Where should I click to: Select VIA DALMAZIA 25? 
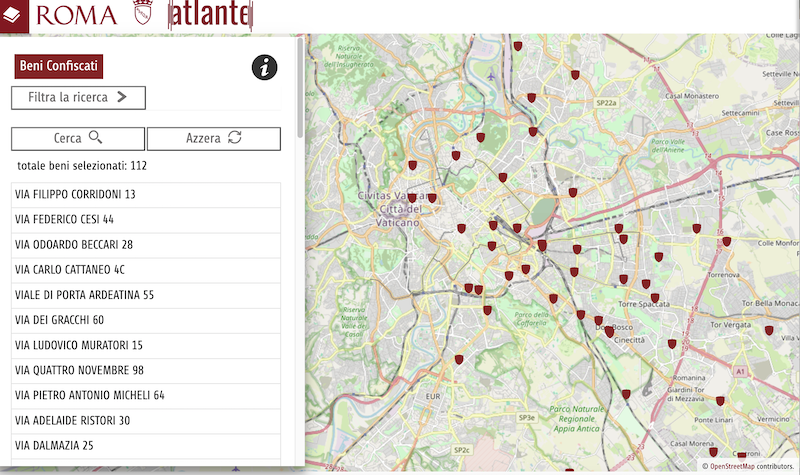coord(146,445)
